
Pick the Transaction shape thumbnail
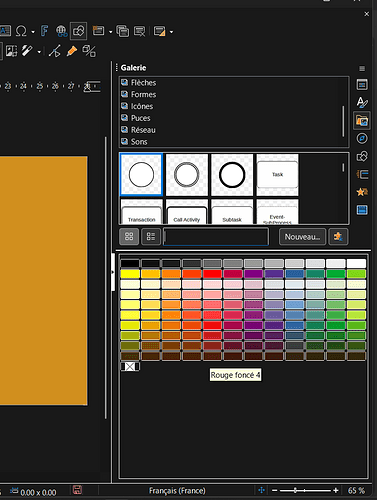click(141, 212)
